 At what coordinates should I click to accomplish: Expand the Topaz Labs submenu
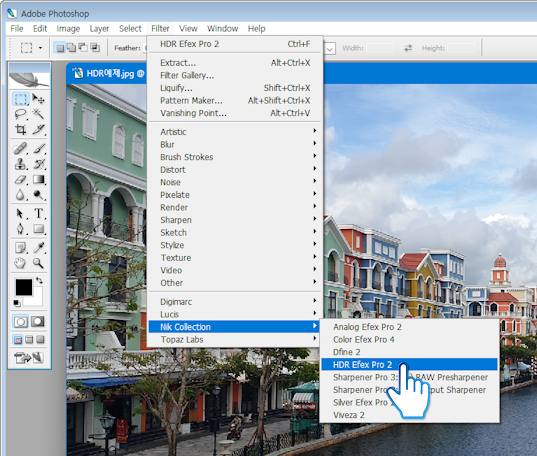coord(235,340)
